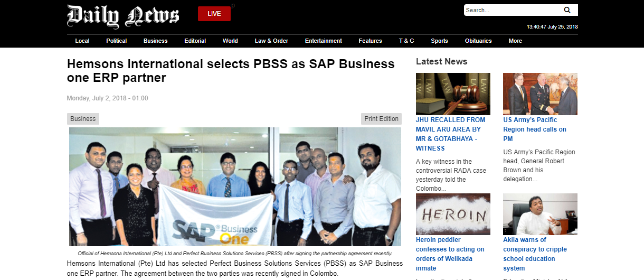The width and height of the screenshot is (644, 280).
Task: Open the Business menu item
Action: (x=156, y=41)
